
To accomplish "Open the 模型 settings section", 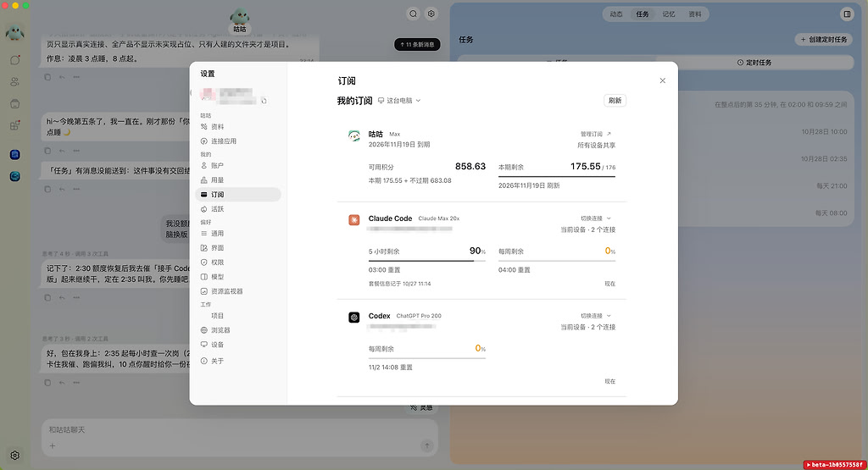I will click(x=238, y=276).
